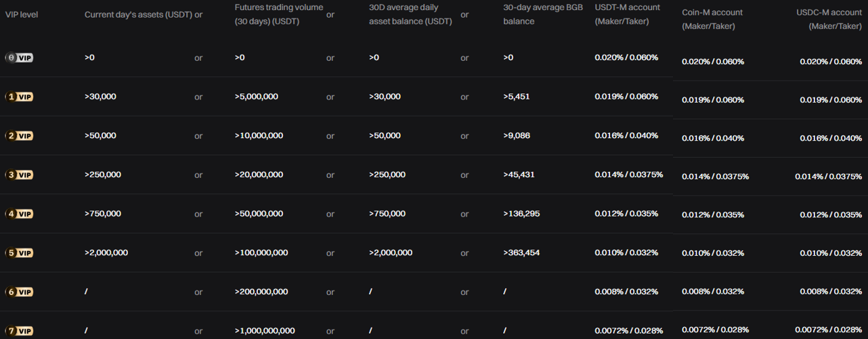This screenshot has height=339, width=868.
Task: Click the "USDT-M account" column header
Action: click(627, 14)
